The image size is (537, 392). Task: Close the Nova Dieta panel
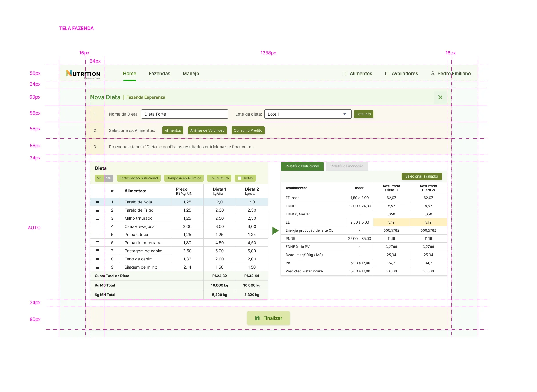click(440, 97)
